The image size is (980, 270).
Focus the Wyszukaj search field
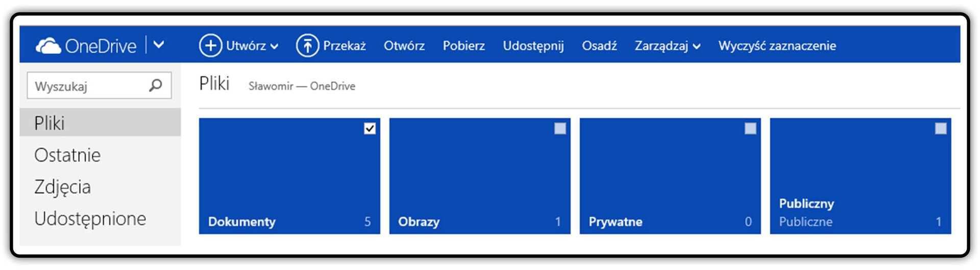(99, 85)
